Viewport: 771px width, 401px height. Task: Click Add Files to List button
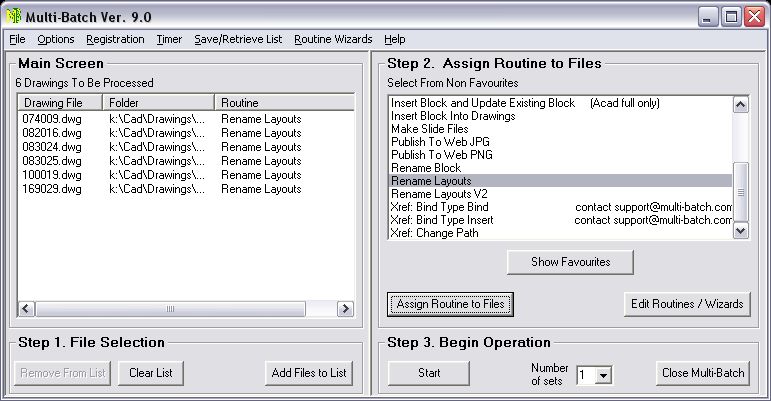[x=309, y=373]
